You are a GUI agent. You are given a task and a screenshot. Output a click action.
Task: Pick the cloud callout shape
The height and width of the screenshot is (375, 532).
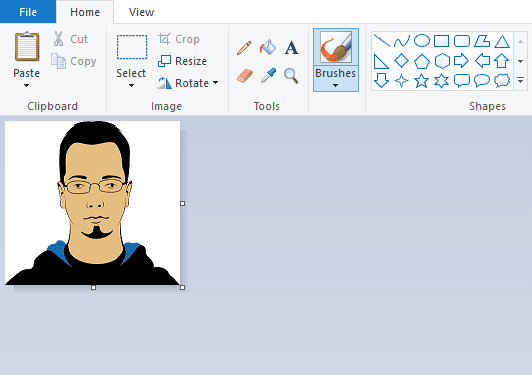click(502, 80)
